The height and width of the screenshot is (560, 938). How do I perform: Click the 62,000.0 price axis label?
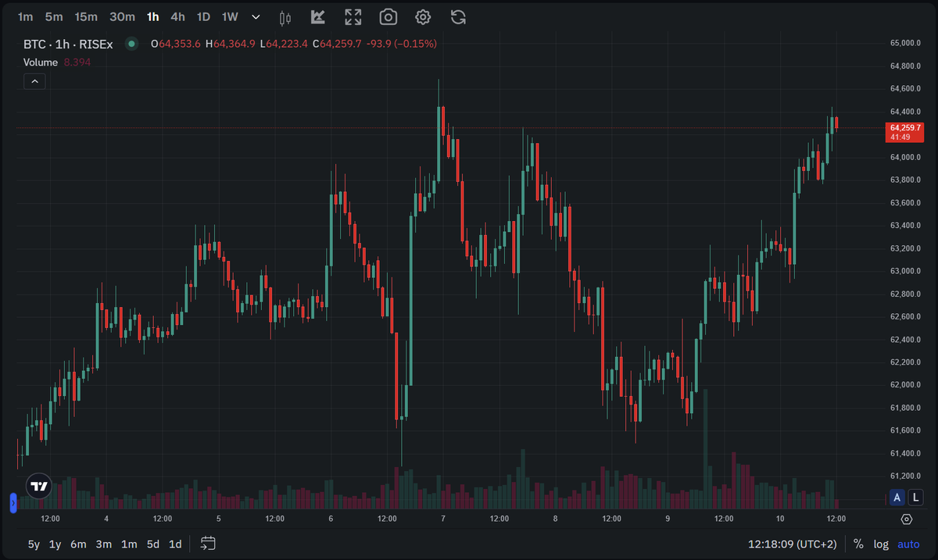(x=905, y=385)
